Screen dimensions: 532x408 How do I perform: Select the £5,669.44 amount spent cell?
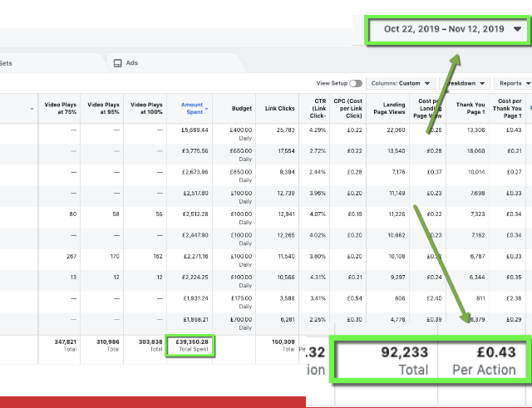195,130
